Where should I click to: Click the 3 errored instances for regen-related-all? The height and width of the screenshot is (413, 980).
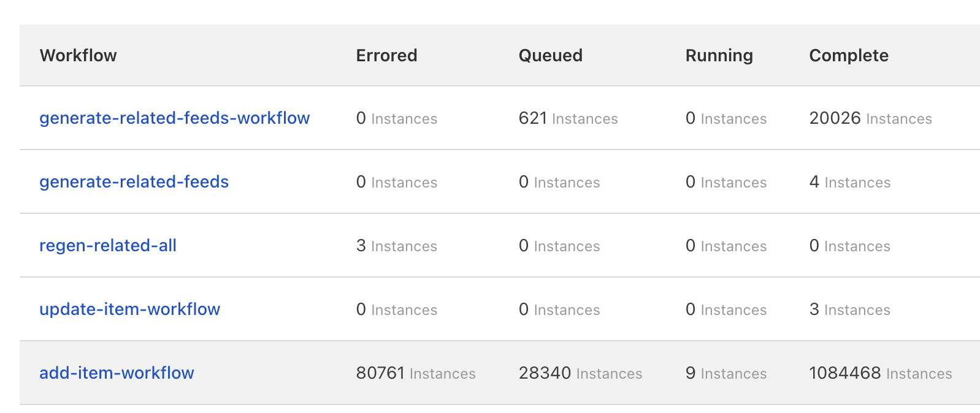click(396, 246)
